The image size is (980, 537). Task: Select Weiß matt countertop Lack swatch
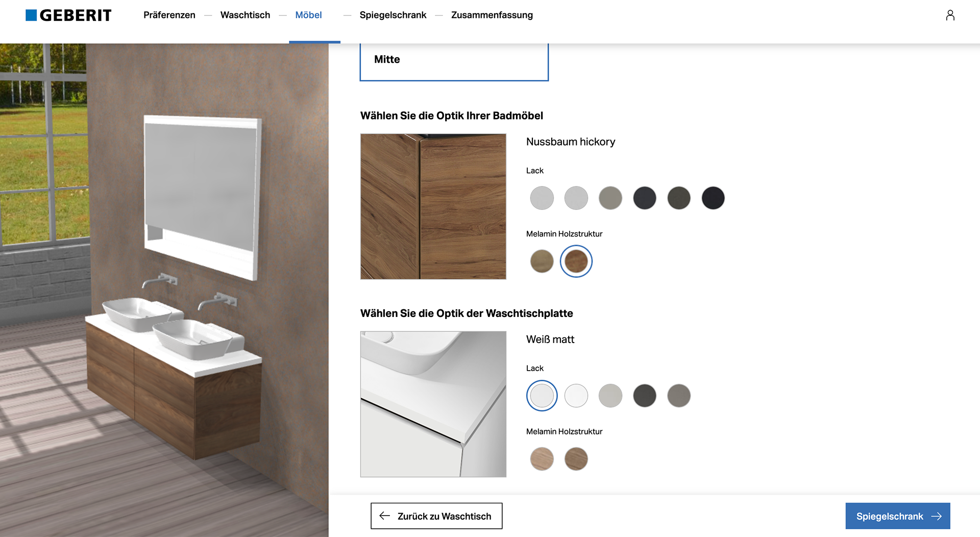point(542,396)
